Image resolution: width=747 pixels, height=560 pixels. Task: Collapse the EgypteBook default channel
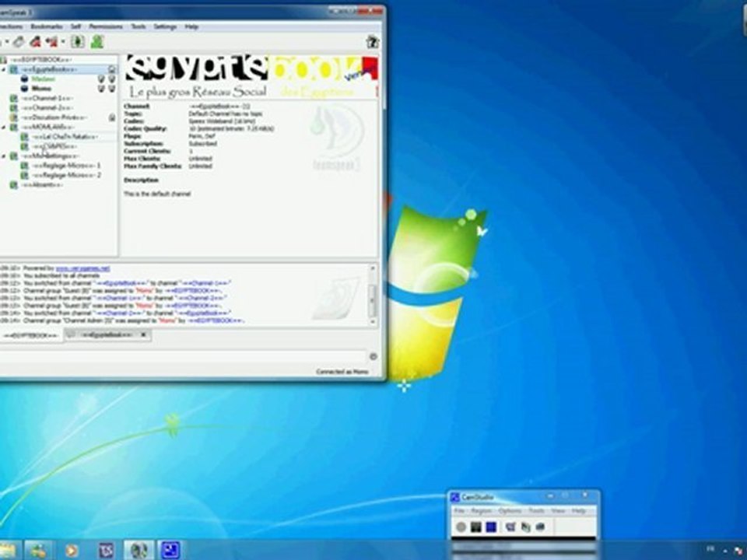(x=4, y=70)
